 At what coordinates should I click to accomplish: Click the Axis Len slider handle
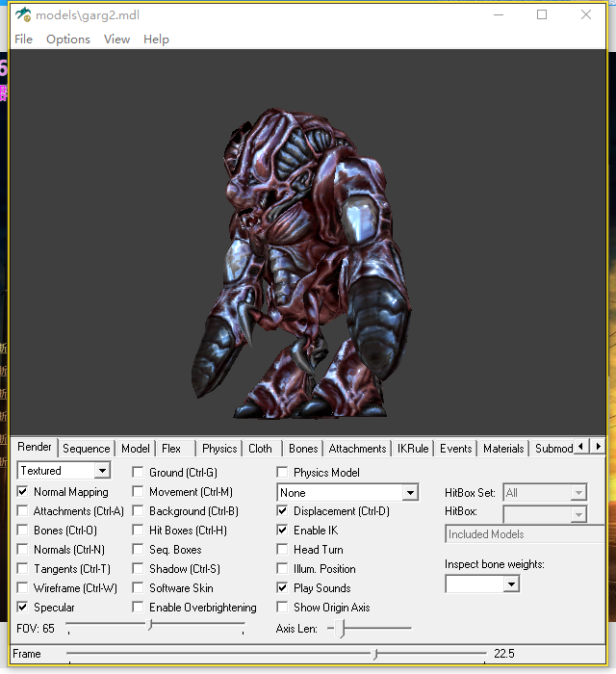tap(340, 629)
